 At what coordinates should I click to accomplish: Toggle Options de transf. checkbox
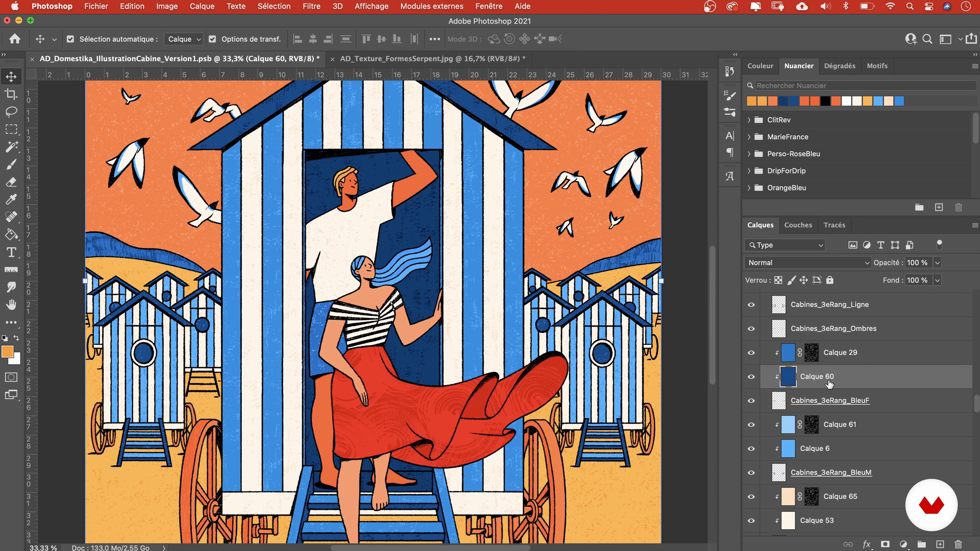pos(212,39)
